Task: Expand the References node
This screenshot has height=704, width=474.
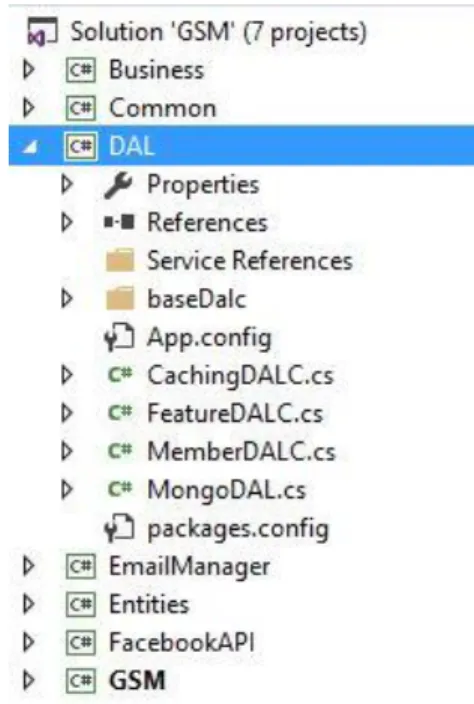Action: pos(67,222)
